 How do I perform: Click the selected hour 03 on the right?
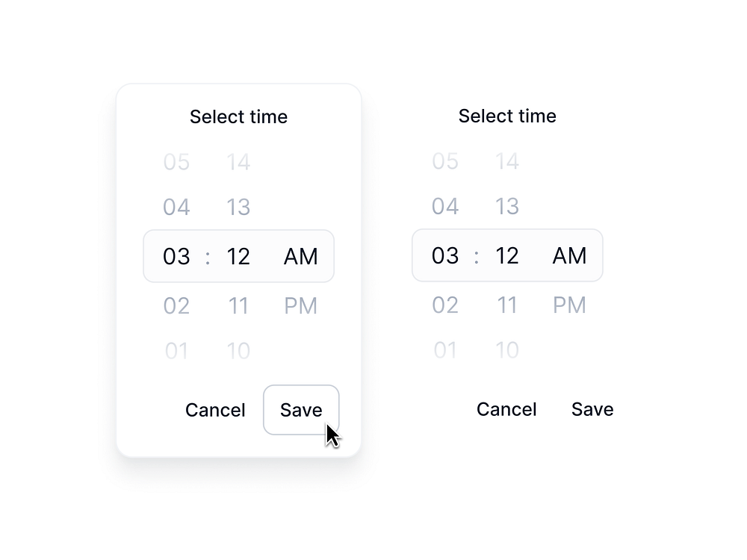(x=445, y=255)
